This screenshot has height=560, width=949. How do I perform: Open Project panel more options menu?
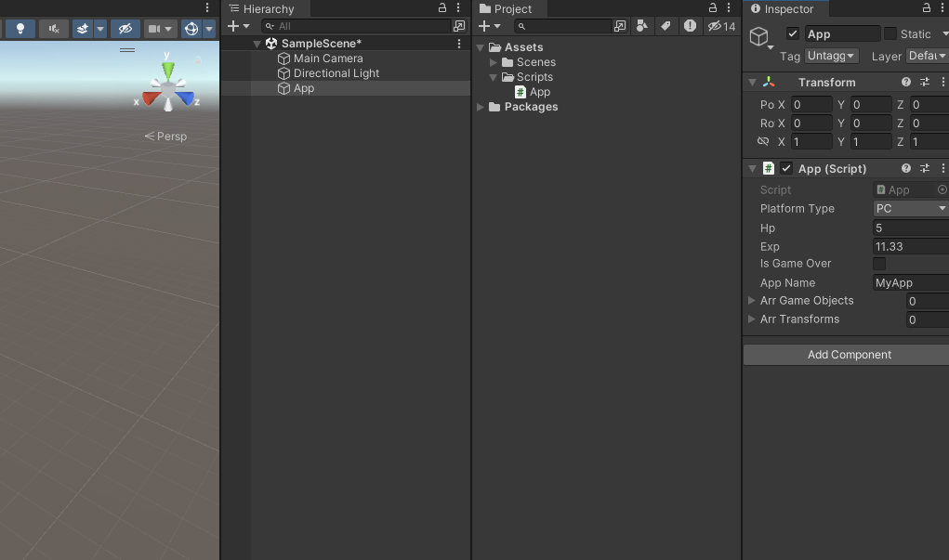(729, 7)
